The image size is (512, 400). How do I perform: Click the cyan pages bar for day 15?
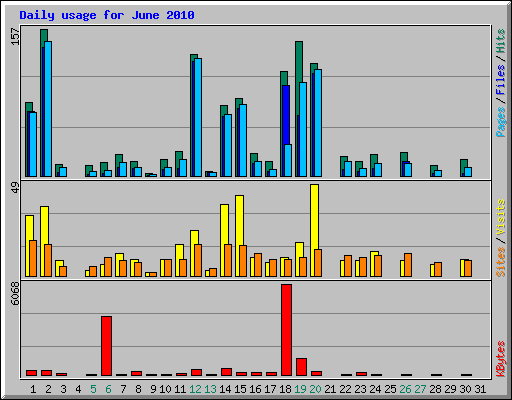243,140
